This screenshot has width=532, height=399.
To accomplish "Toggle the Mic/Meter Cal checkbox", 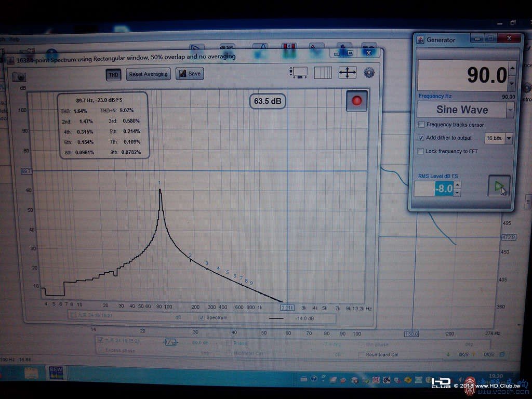I will 229,353.
